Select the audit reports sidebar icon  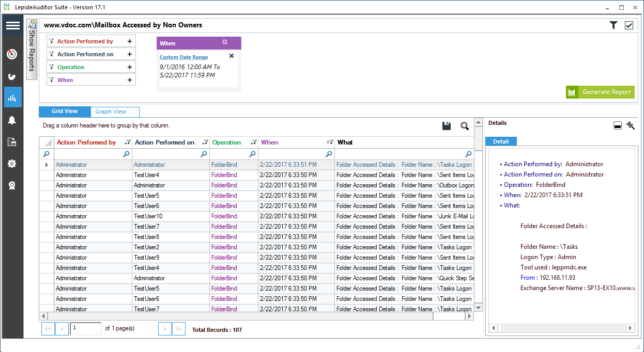coord(12,98)
